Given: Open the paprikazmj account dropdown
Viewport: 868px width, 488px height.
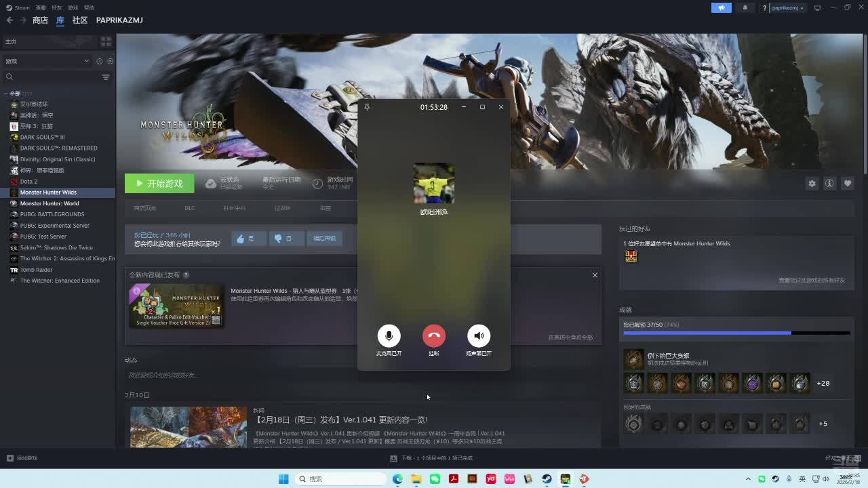Looking at the screenshot, I should 788,8.
